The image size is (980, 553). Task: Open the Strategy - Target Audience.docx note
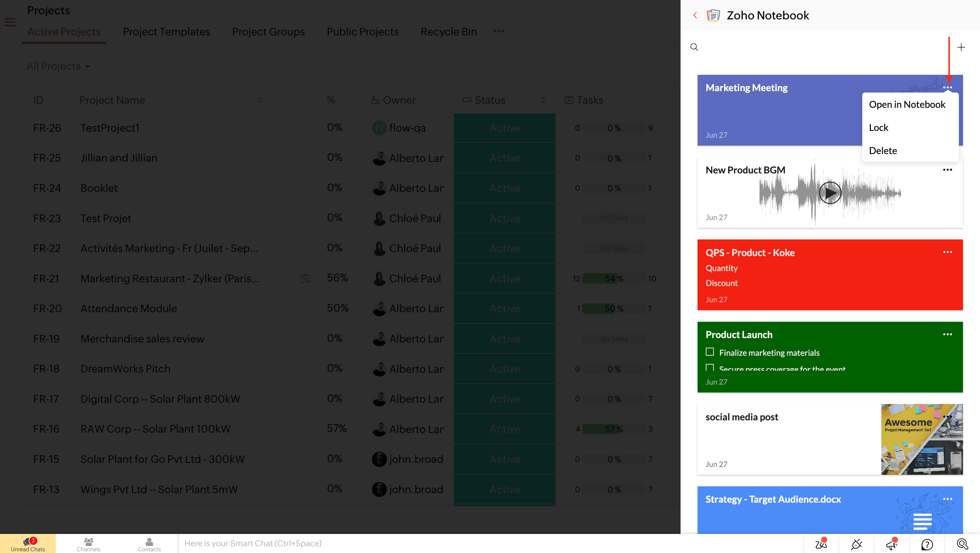pos(830,510)
